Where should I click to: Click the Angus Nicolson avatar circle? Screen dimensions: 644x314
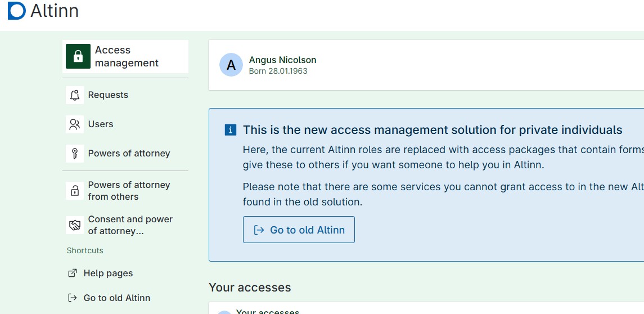tap(231, 65)
